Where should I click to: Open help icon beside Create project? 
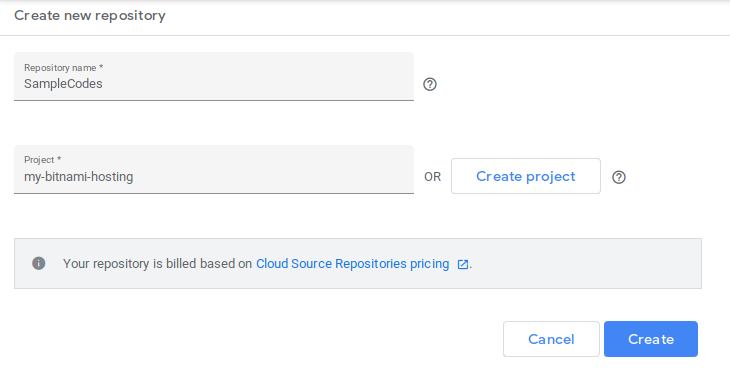[x=619, y=177]
